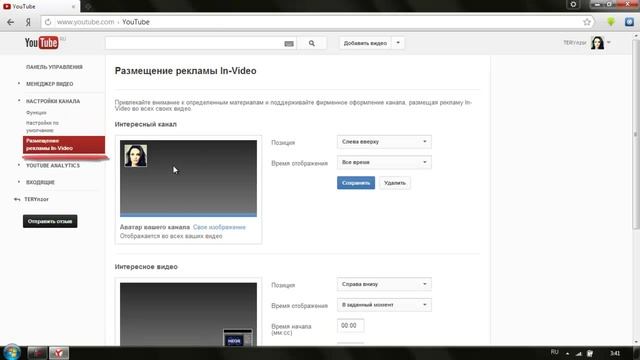The width and height of the screenshot is (640, 360).
Task: Bookmark page with the star icon
Action: pyautogui.click(x=587, y=22)
